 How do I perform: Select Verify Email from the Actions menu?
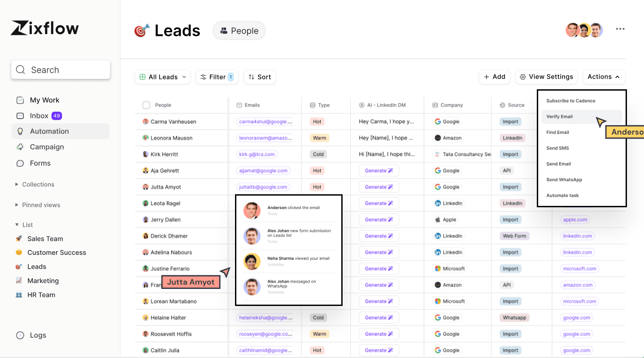[559, 116]
